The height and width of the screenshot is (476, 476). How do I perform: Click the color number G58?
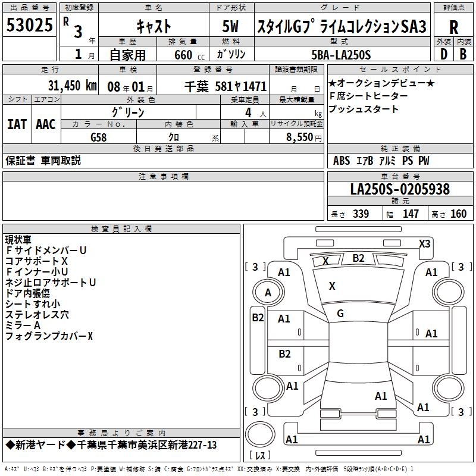click(x=99, y=137)
